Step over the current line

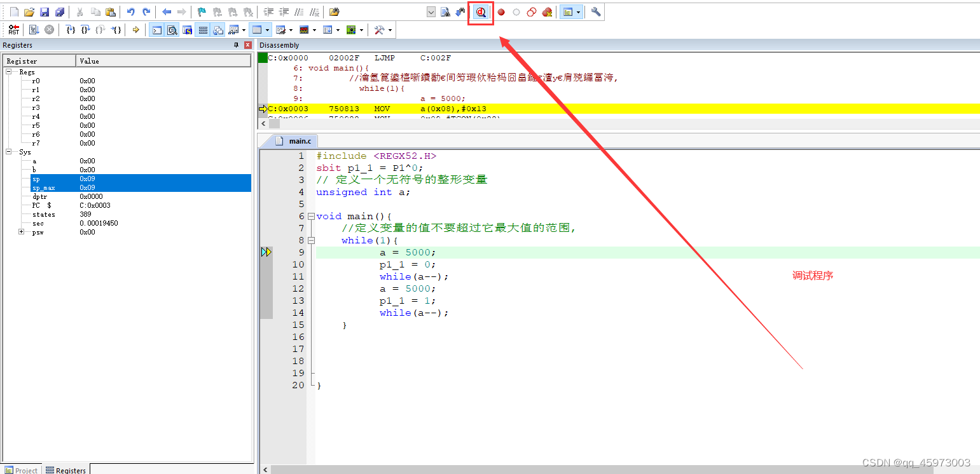click(x=85, y=30)
